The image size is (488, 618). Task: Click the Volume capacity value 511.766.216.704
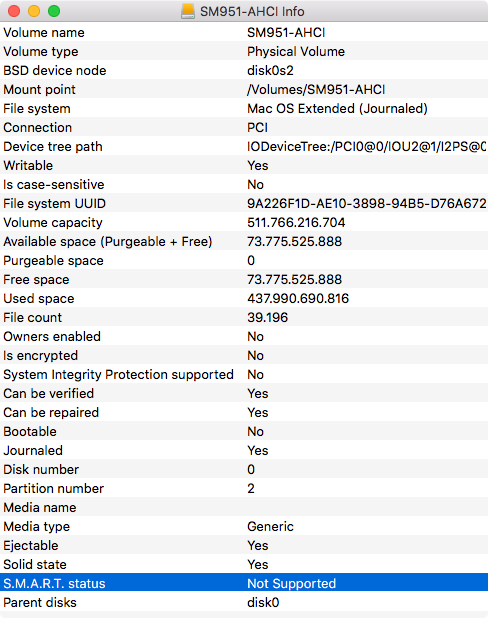coord(296,222)
